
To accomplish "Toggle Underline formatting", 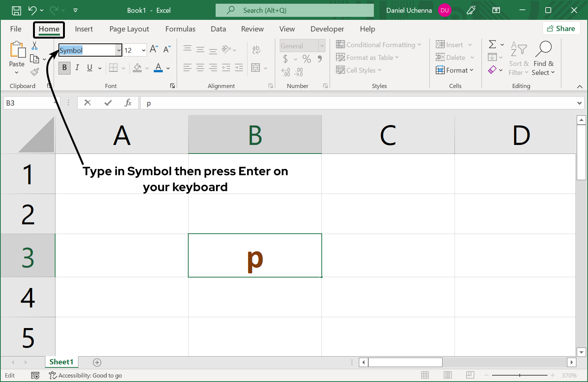I will pos(90,68).
